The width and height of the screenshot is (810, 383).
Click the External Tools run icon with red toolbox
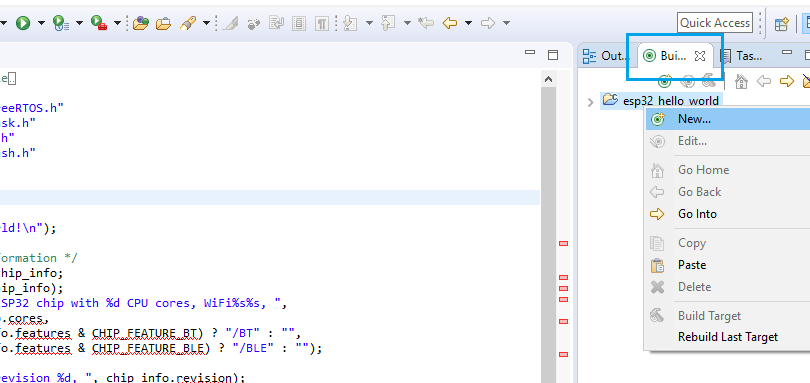(99, 23)
